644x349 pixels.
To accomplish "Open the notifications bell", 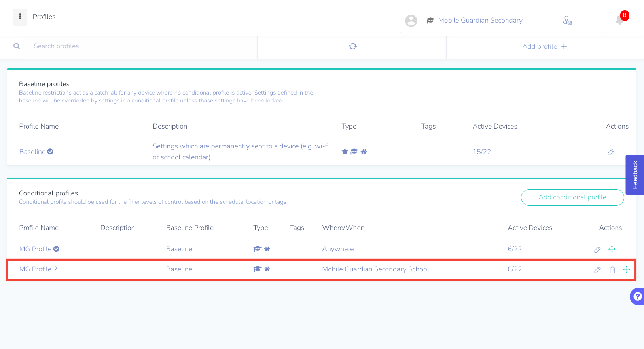I will pos(619,20).
